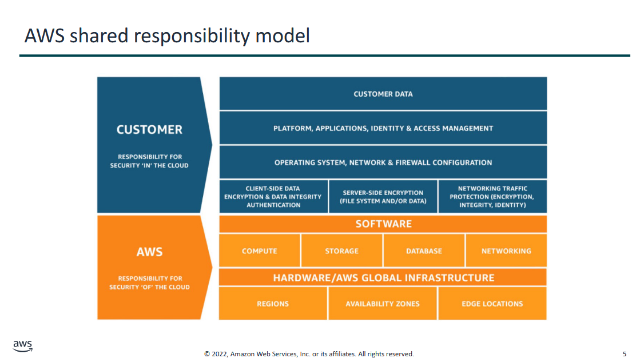This screenshot has height=362, width=644.
Task: Click the copyright notice footer text
Action: [309, 354]
